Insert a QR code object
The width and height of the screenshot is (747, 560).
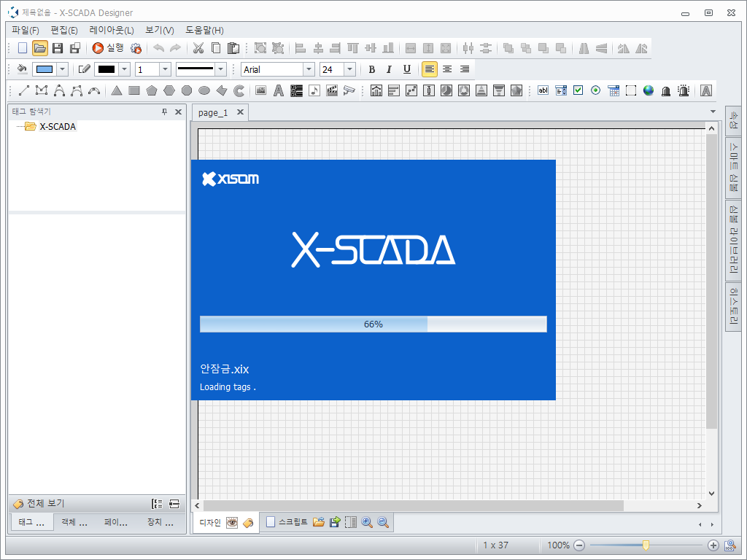tap(296, 90)
